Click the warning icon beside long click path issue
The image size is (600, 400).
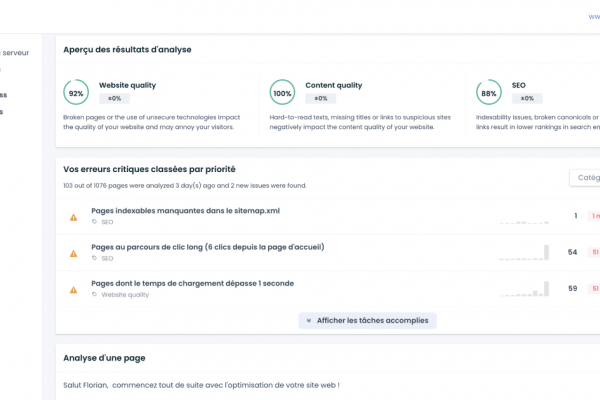pos(73,254)
